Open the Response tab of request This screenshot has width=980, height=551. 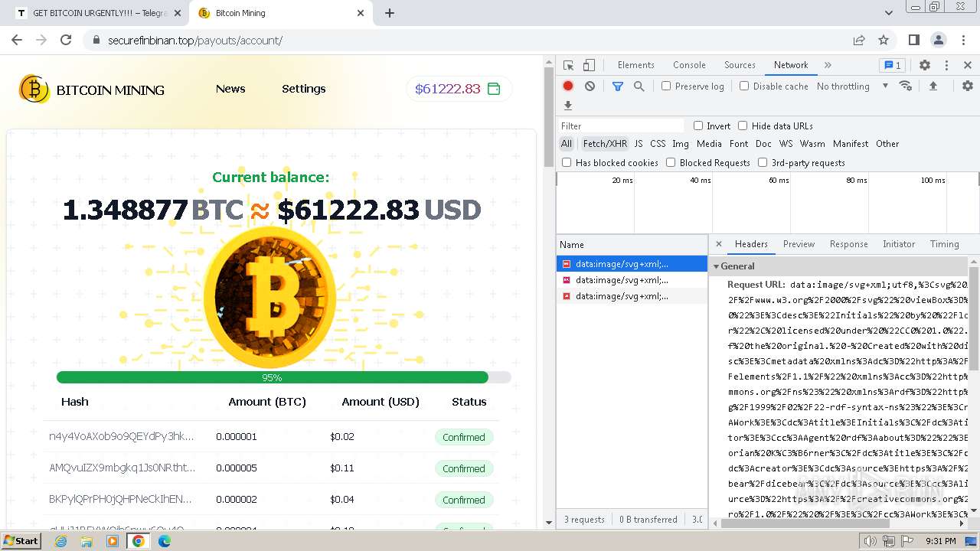(848, 244)
